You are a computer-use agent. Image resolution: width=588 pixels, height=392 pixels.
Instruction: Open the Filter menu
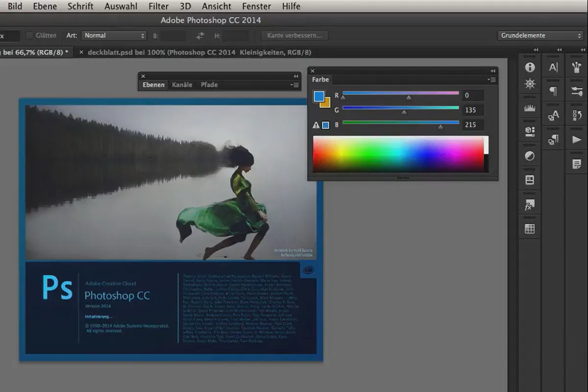click(x=159, y=6)
